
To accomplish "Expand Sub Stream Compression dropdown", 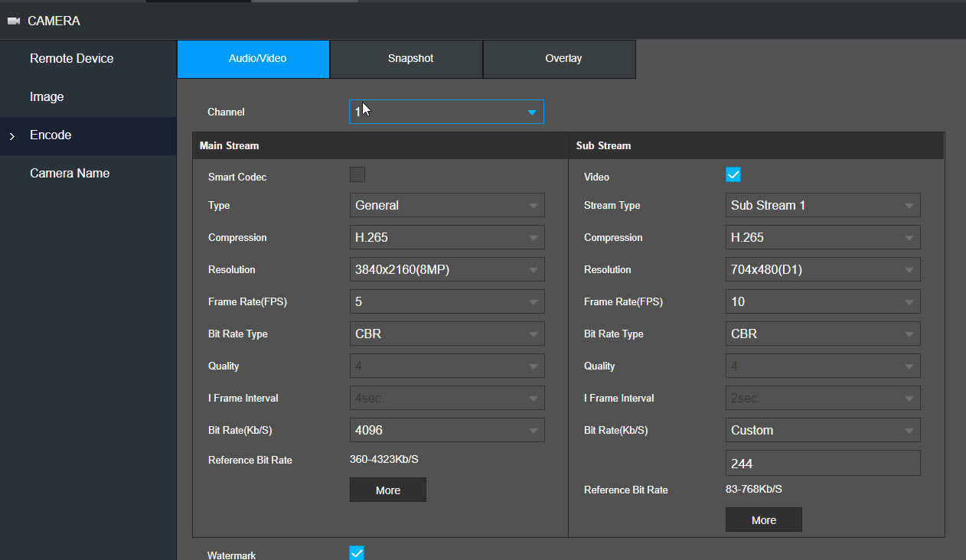I will coord(823,237).
